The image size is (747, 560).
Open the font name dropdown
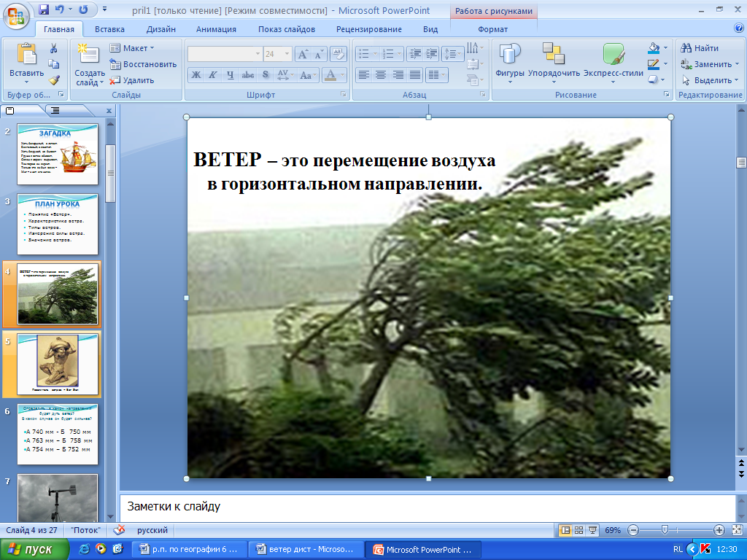[258, 54]
